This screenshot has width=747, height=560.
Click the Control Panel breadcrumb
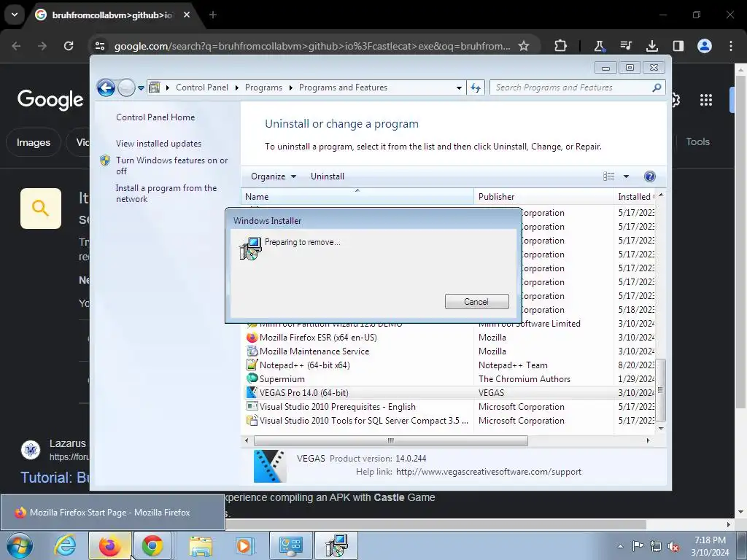(x=202, y=87)
